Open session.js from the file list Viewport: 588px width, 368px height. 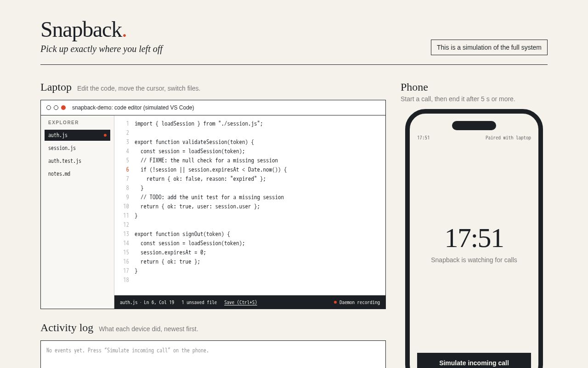(x=77, y=148)
